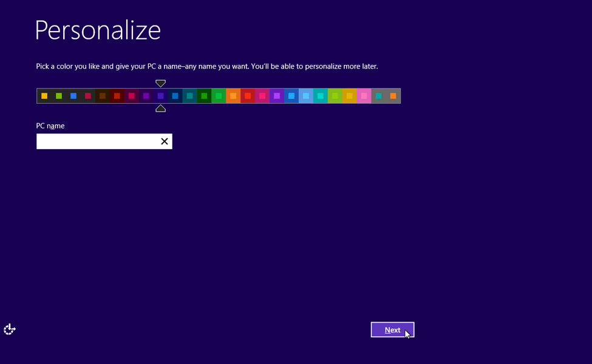Click the downward slider pointer above the color strip
The height and width of the screenshot is (364, 592).
[160, 83]
